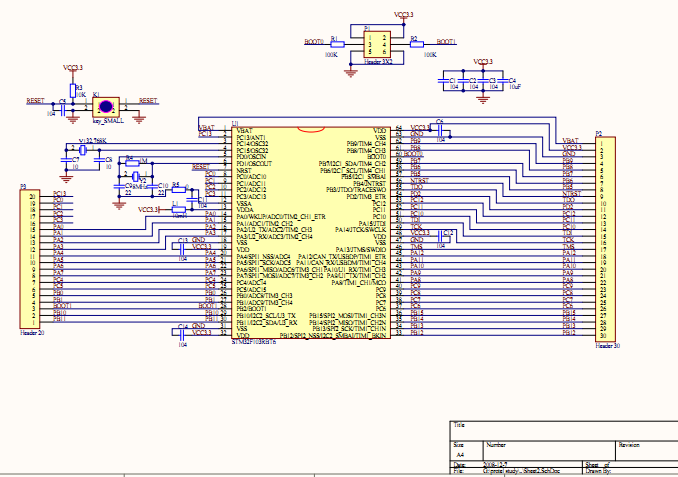The width and height of the screenshot is (678, 477).
Task: Click the Header 20 connector P3
Action: (30, 259)
